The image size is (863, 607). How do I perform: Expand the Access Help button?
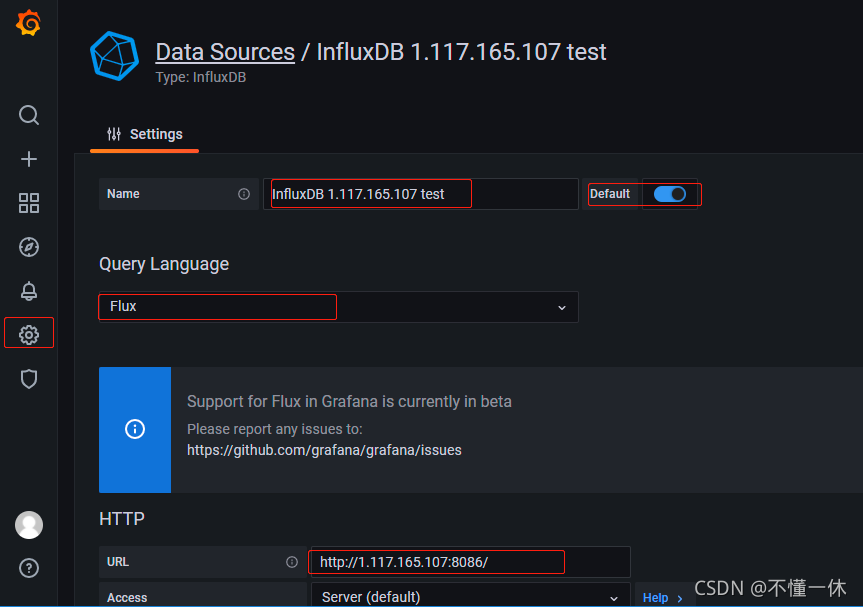click(663, 597)
